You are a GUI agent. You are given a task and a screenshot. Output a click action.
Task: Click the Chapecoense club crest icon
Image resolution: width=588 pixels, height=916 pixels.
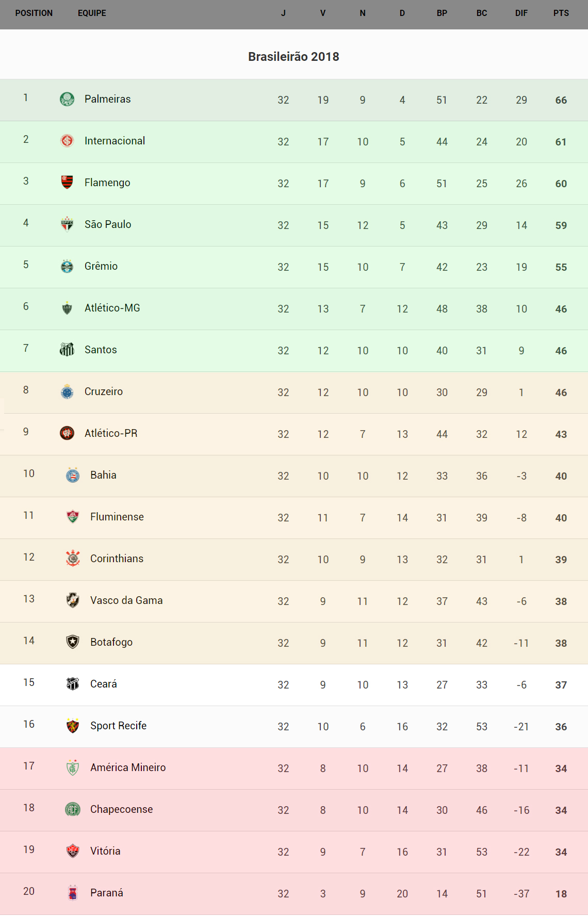coord(73,809)
